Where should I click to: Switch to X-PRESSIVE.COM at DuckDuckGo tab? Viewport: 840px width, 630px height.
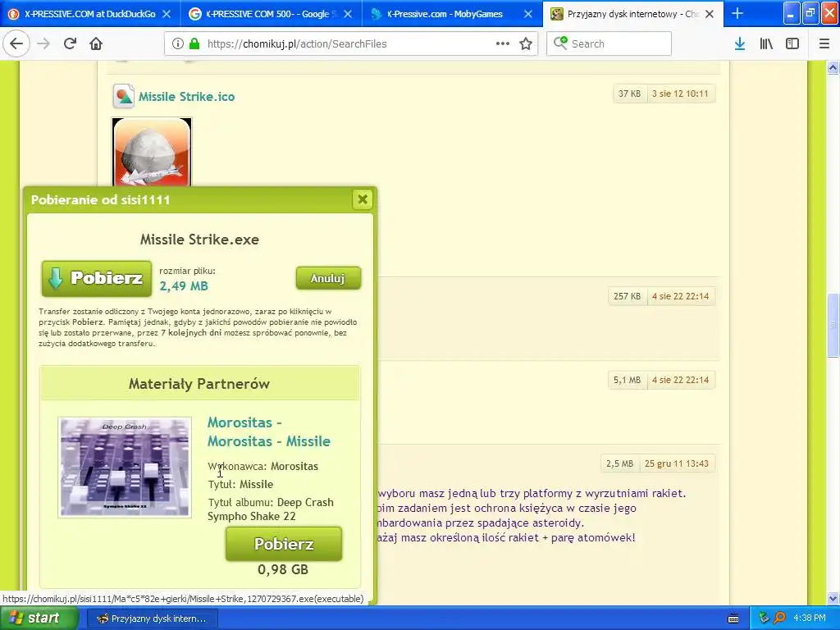tap(90, 14)
